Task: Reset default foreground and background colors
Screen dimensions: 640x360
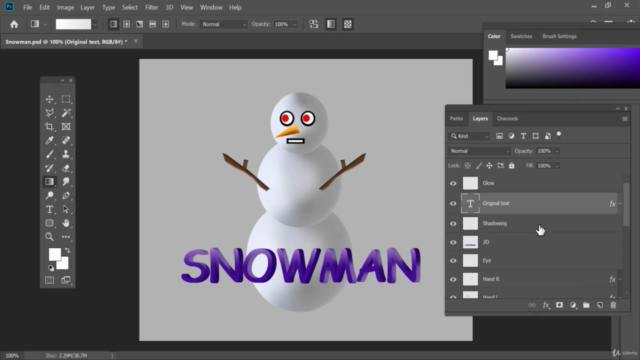Action: 51,268
